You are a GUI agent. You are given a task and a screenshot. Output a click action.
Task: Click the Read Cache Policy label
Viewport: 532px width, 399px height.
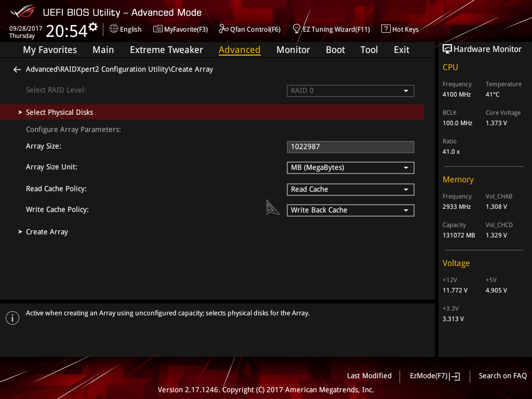coord(56,189)
